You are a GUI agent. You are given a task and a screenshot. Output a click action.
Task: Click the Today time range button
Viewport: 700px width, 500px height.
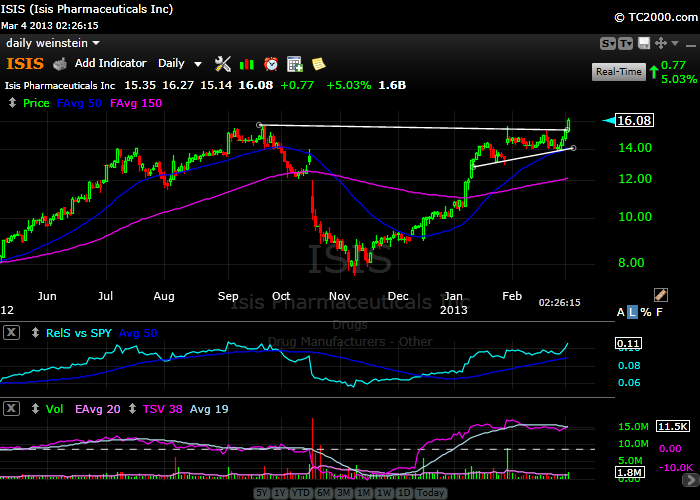pyautogui.click(x=430, y=493)
